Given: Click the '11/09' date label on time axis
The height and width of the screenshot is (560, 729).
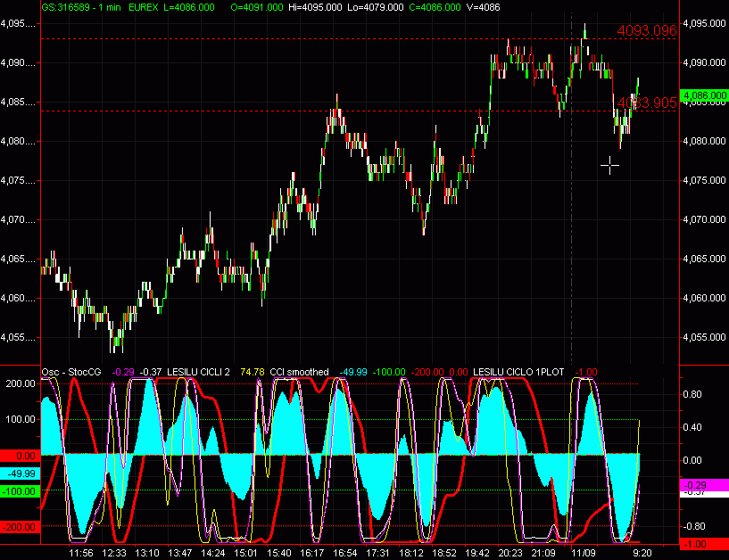Looking at the screenshot, I should (x=584, y=553).
